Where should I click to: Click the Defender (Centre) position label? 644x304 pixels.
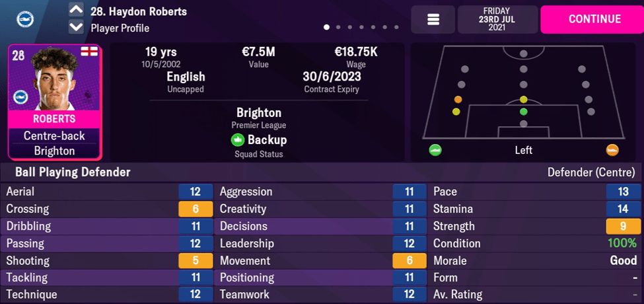tap(592, 172)
